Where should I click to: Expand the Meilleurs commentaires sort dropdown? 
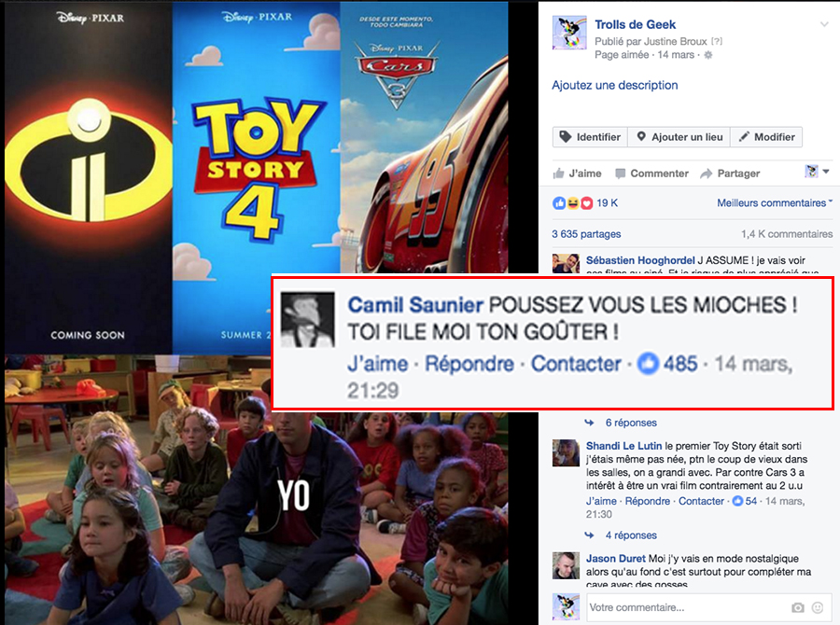(x=775, y=203)
